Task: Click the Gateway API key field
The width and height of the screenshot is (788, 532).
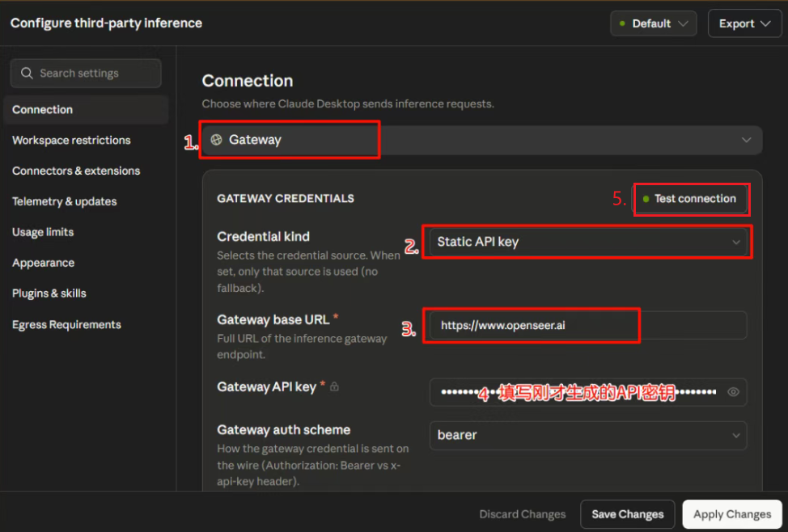Action: (x=588, y=392)
